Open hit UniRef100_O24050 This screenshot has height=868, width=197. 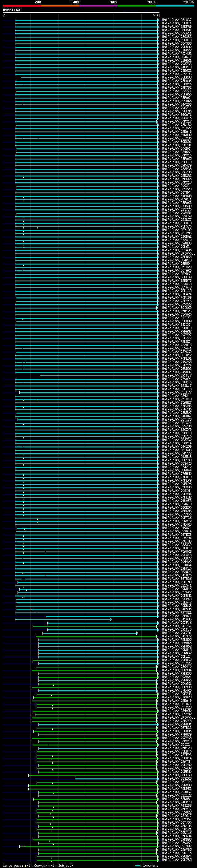pyautogui.click(x=177, y=711)
